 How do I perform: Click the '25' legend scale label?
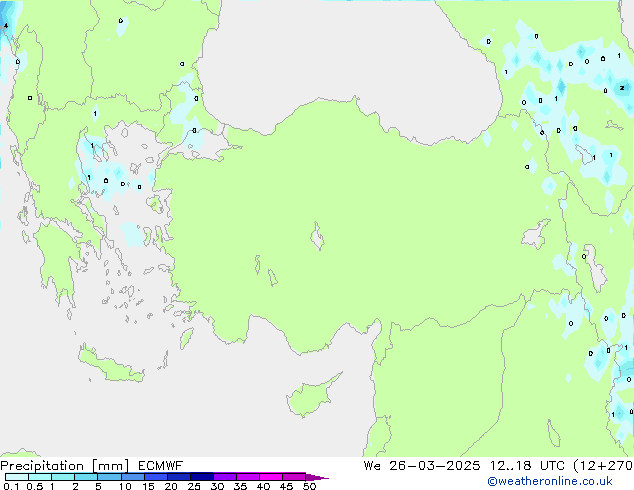tap(194, 486)
